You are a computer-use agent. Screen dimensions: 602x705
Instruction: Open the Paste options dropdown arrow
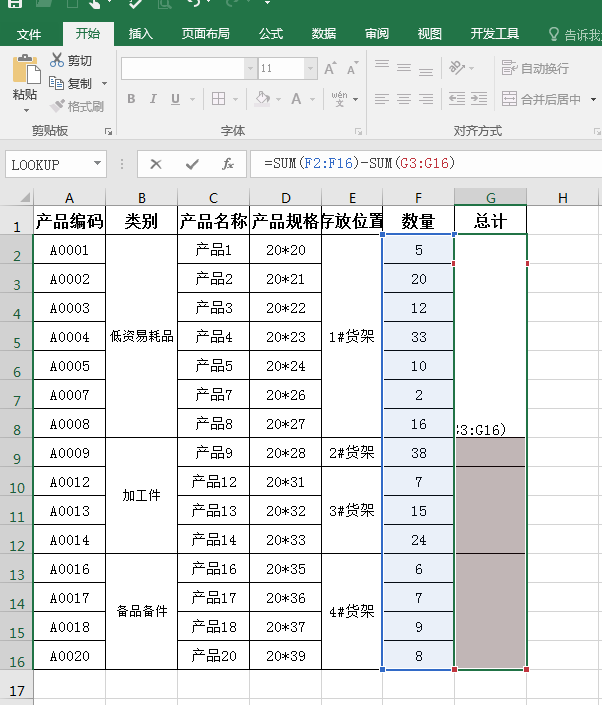(26, 110)
